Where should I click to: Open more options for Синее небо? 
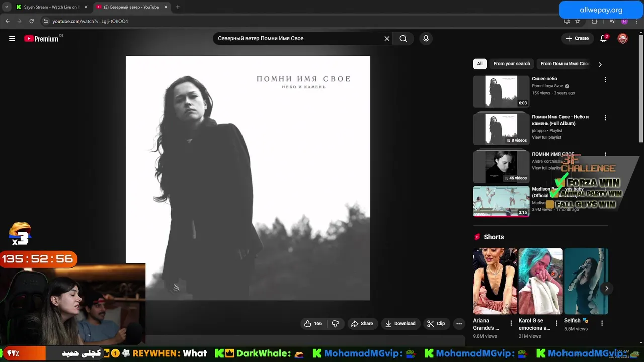(605, 80)
